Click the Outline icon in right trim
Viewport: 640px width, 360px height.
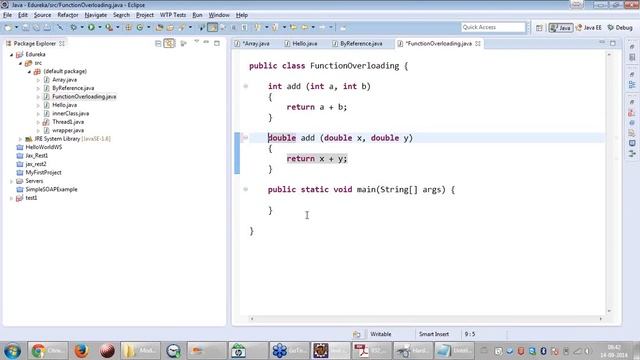pyautogui.click(x=632, y=85)
